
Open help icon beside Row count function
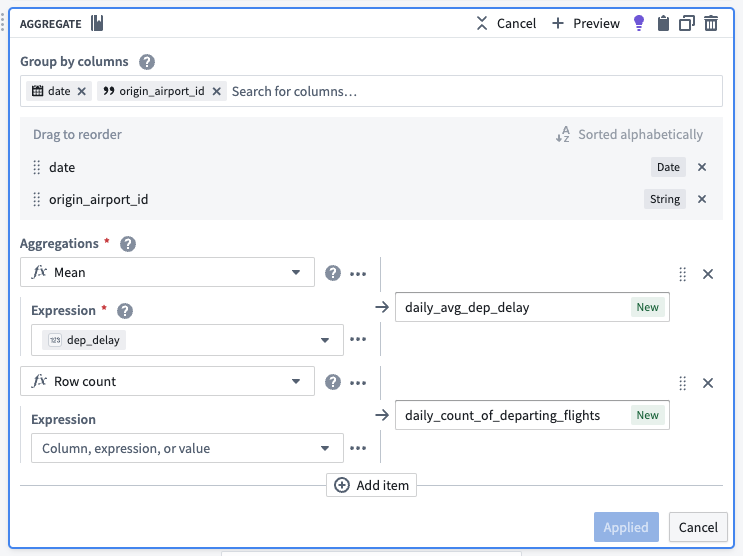(x=333, y=382)
